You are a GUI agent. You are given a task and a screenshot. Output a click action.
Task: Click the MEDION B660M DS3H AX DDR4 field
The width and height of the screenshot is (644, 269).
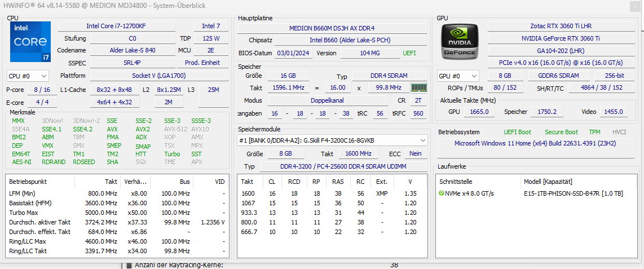[332, 28]
